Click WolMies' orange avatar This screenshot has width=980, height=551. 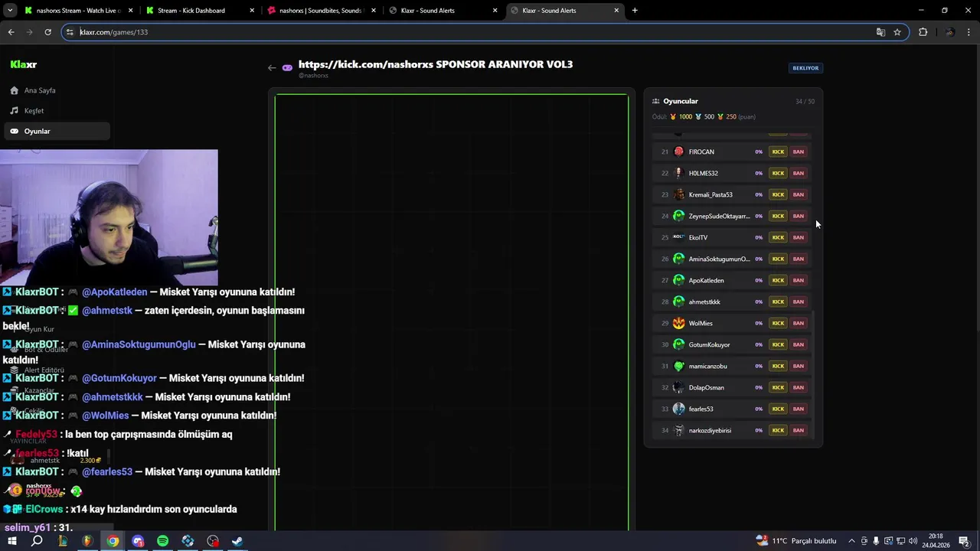click(678, 323)
